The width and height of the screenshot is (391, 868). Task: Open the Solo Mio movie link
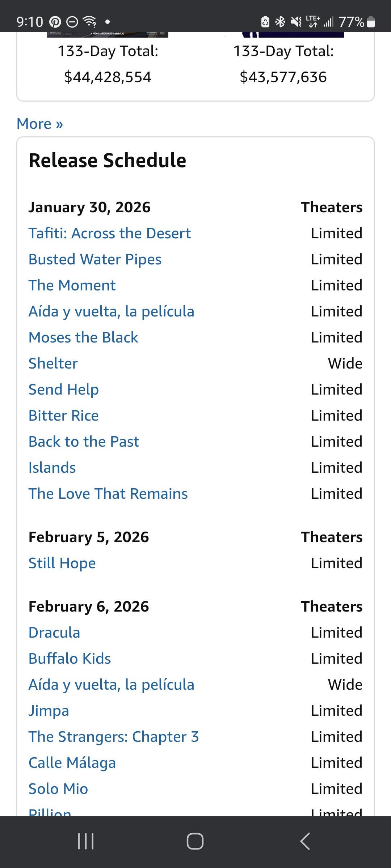pos(58,789)
